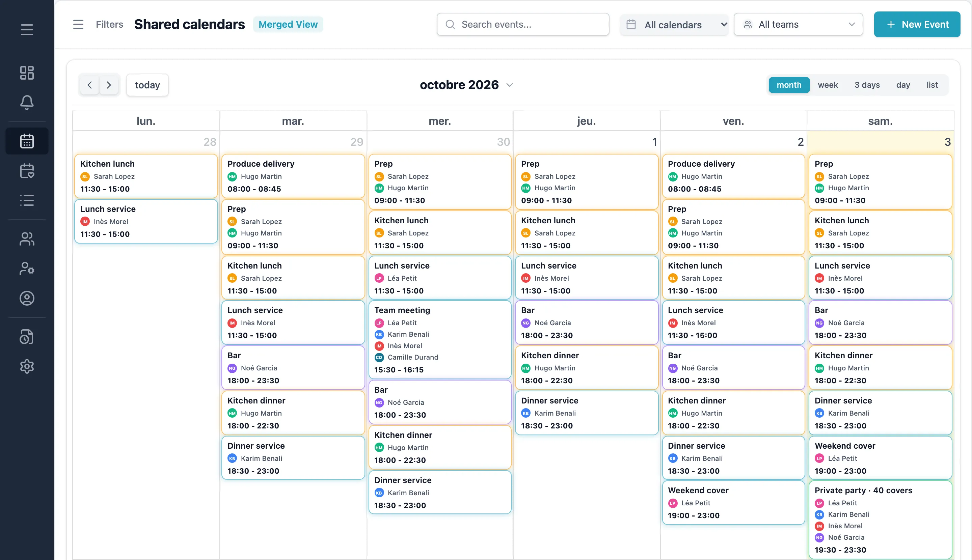This screenshot has height=560, width=972.
Task: Select day number 3 on Saturday
Action: click(947, 142)
